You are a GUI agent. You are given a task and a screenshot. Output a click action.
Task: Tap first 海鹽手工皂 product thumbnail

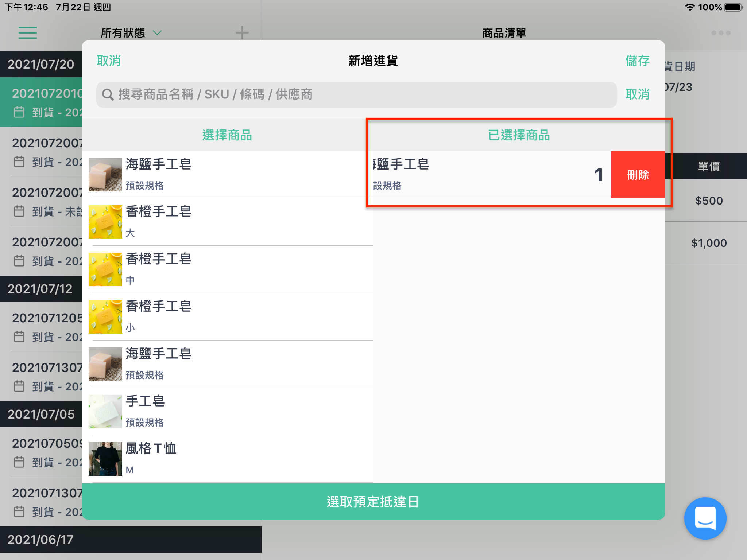pos(105,175)
